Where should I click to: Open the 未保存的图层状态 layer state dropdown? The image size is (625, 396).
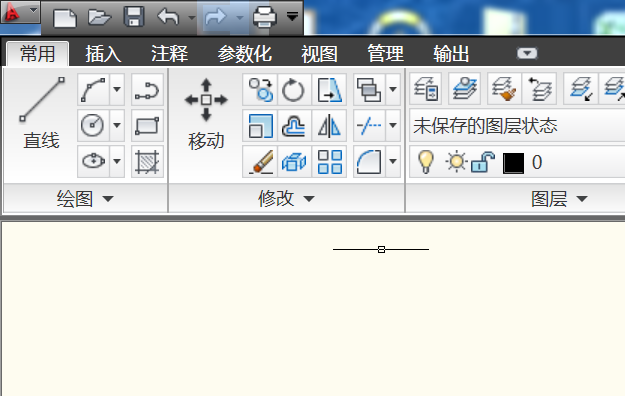click(x=517, y=126)
